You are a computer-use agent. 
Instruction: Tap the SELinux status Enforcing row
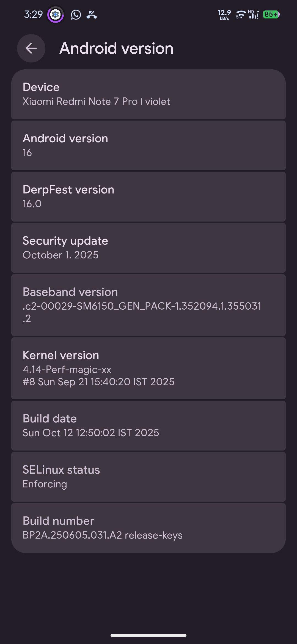click(148, 477)
